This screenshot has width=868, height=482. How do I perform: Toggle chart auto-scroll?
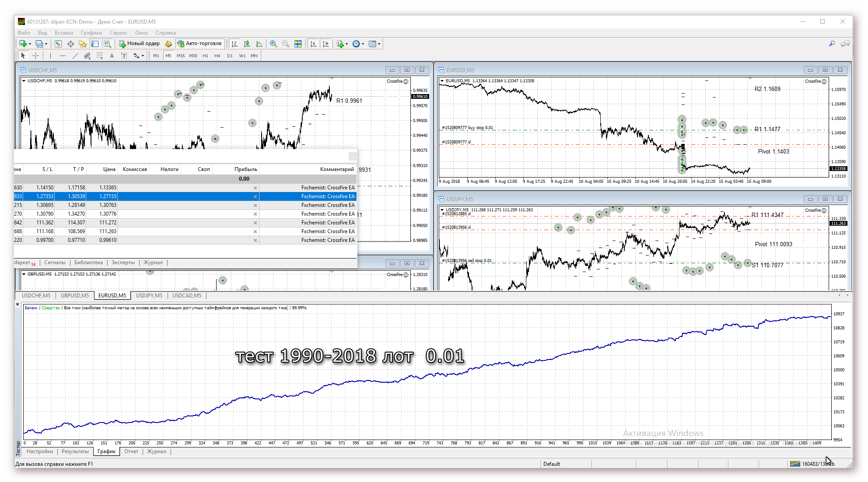(313, 44)
